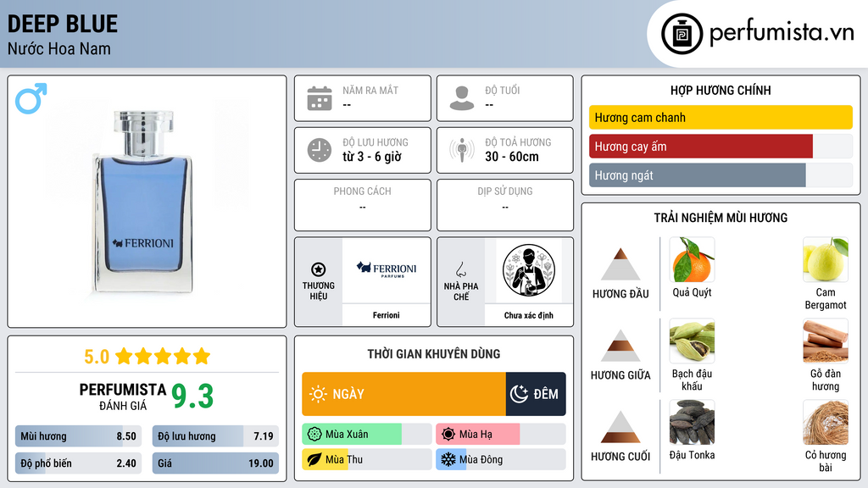Open the Cỏ hương bài note image
Viewport: 868px width, 488px height.
click(x=826, y=423)
